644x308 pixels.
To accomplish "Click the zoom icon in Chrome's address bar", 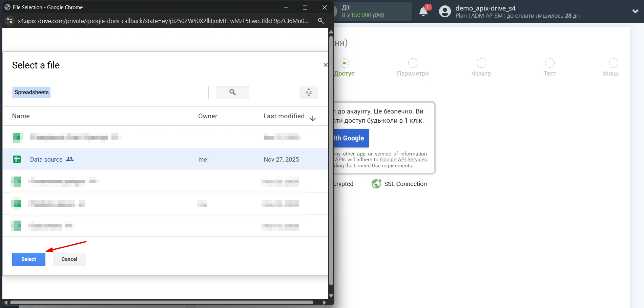I will (320, 21).
